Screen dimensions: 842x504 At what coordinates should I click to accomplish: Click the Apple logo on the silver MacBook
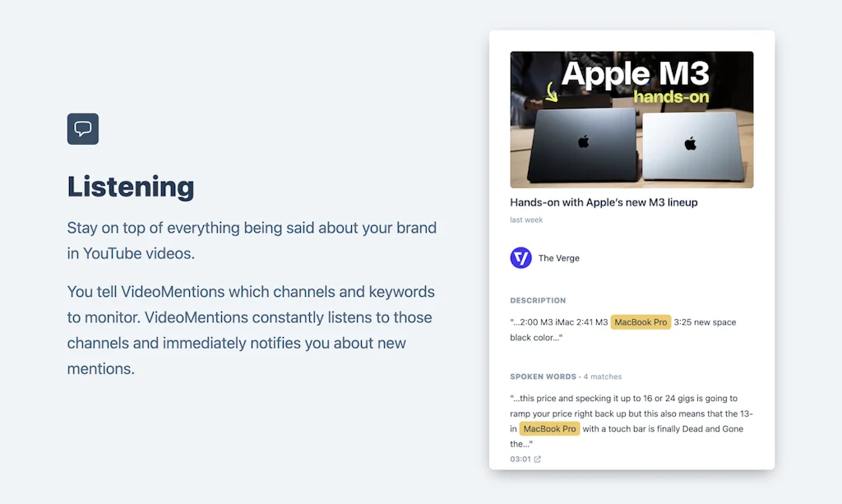tap(691, 144)
